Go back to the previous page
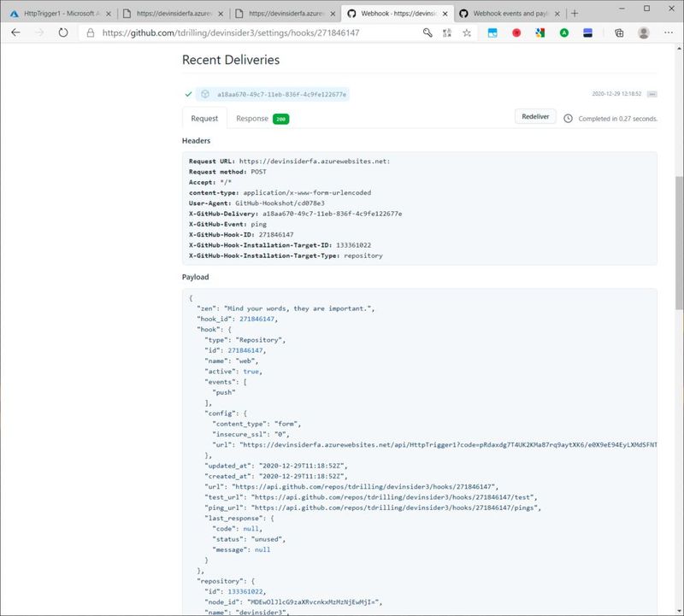This screenshot has width=684, height=616. pyautogui.click(x=15, y=32)
